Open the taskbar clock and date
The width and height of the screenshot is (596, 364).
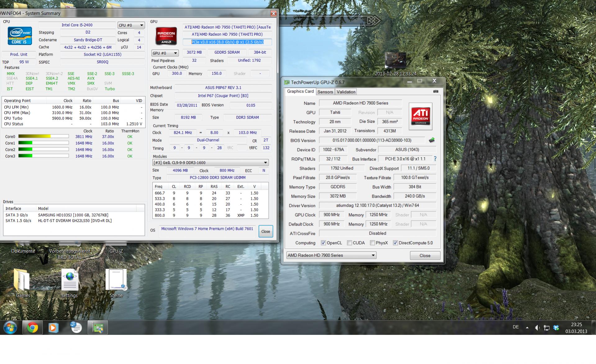[576, 328]
